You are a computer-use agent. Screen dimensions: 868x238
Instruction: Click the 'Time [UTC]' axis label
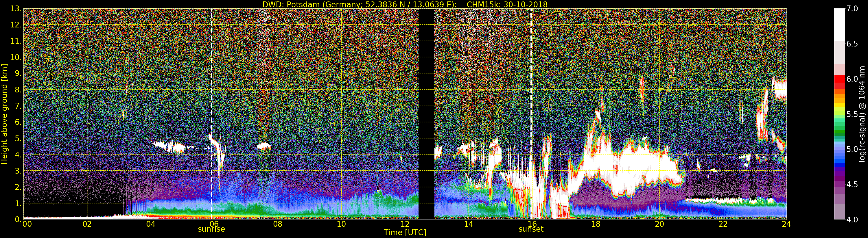[x=405, y=233]
